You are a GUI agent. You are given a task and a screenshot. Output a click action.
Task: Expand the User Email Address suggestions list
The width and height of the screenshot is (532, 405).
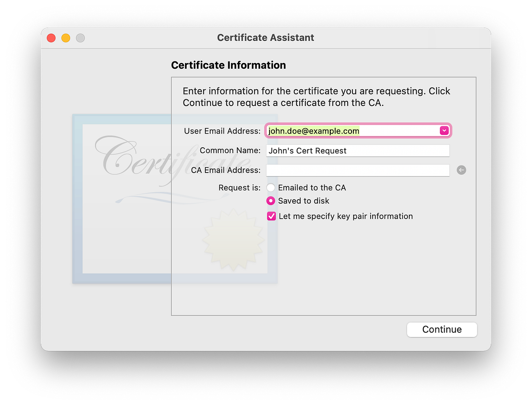tap(444, 130)
